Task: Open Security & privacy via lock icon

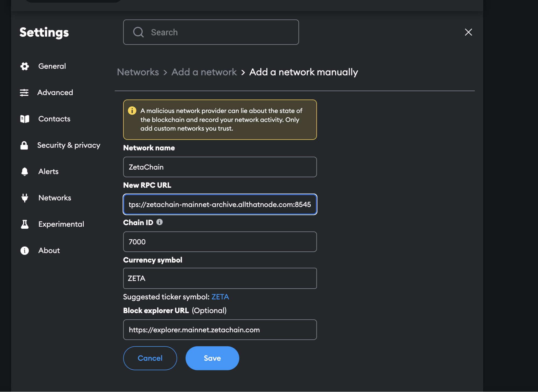Action: click(24, 145)
